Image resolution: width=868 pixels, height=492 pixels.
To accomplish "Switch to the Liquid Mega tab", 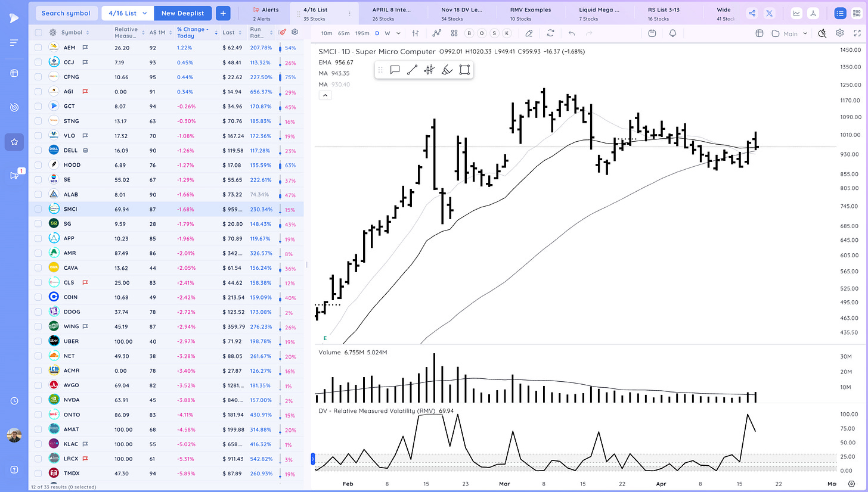I will [600, 13].
